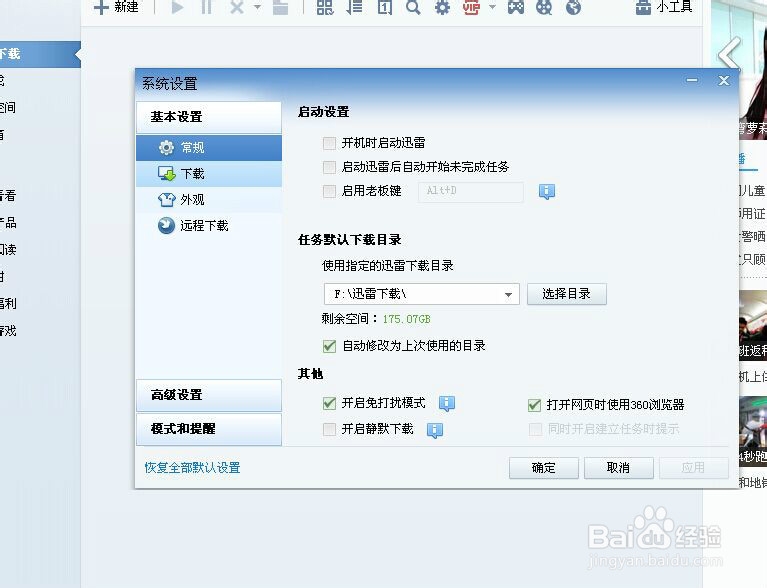Screen dimensions: 767x588
Task: Select 远程下载 remote download item
Action: tap(209, 226)
